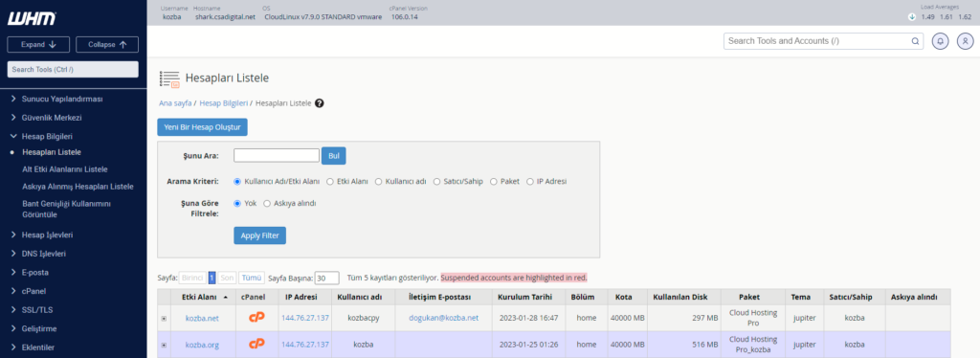
Task: Click the Apply Filter button
Action: pos(259,235)
